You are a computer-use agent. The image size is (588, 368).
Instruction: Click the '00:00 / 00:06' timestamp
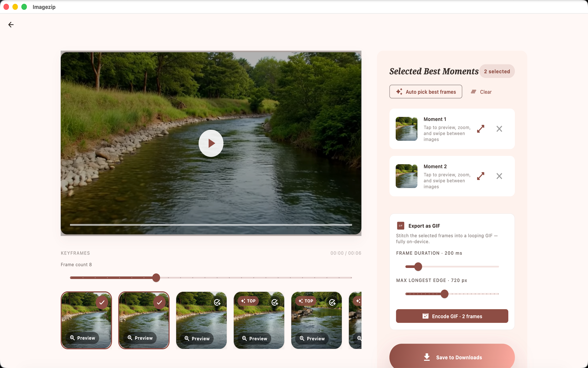point(346,253)
